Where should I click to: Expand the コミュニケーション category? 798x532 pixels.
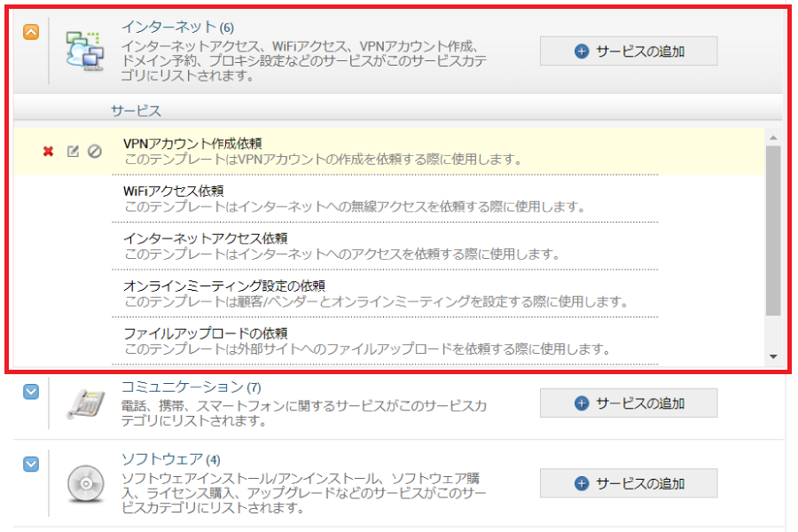(x=31, y=392)
